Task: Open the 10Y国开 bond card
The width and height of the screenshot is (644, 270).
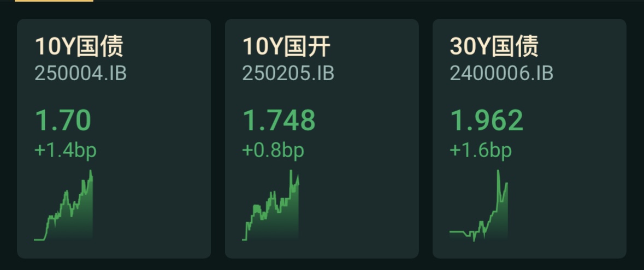Action: click(x=322, y=139)
